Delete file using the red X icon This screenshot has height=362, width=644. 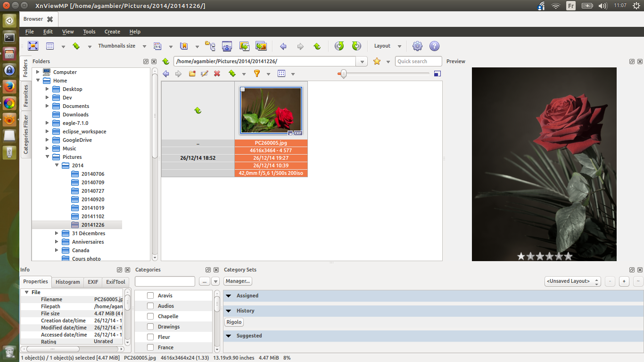[217, 74]
